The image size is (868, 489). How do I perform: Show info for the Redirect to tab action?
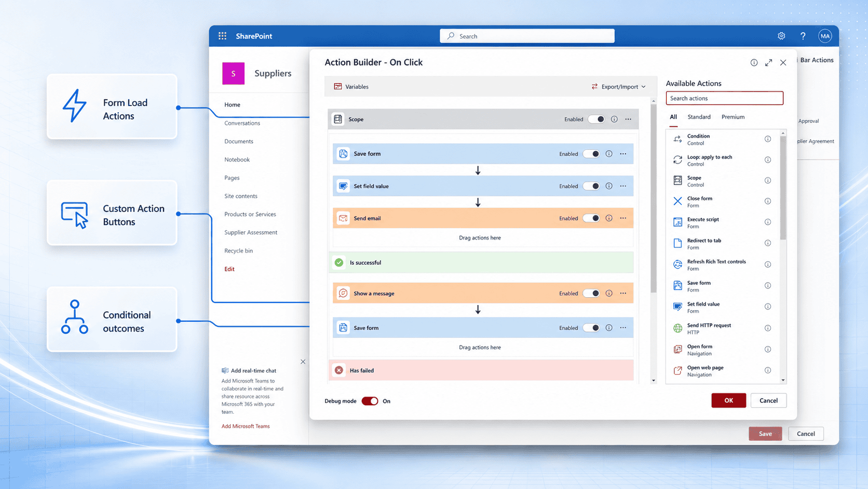[x=768, y=243]
